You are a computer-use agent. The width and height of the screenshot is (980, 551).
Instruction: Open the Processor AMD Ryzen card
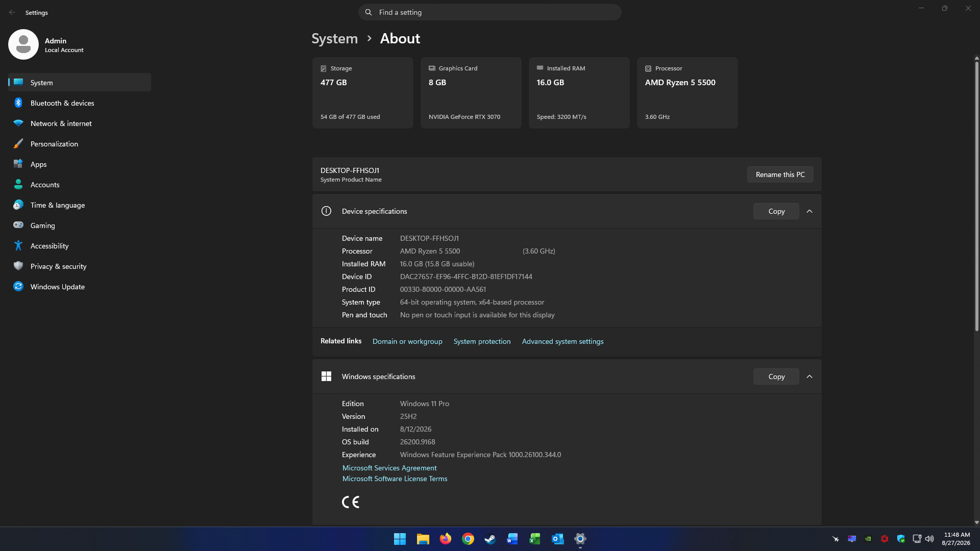pyautogui.click(x=687, y=93)
